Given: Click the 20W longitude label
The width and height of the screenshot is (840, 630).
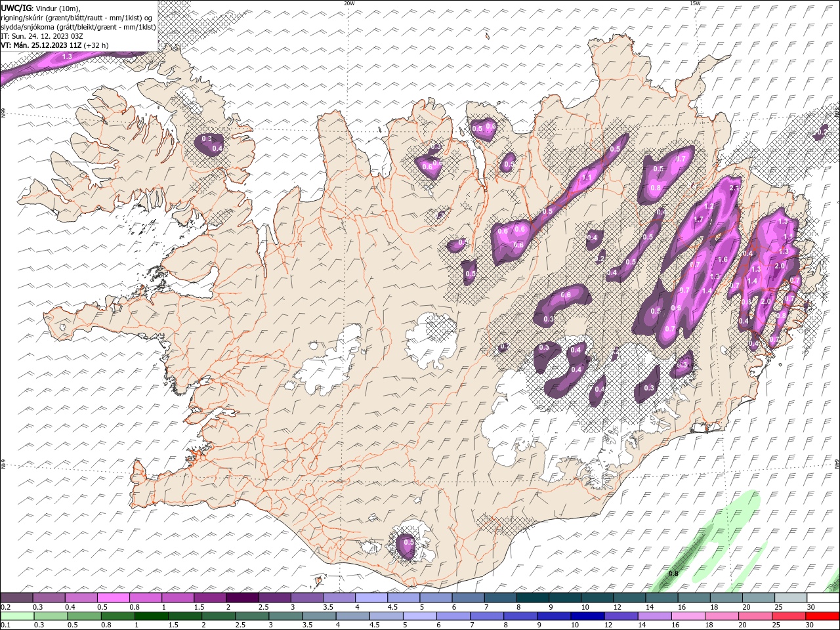Looking at the screenshot, I should 349,3.
